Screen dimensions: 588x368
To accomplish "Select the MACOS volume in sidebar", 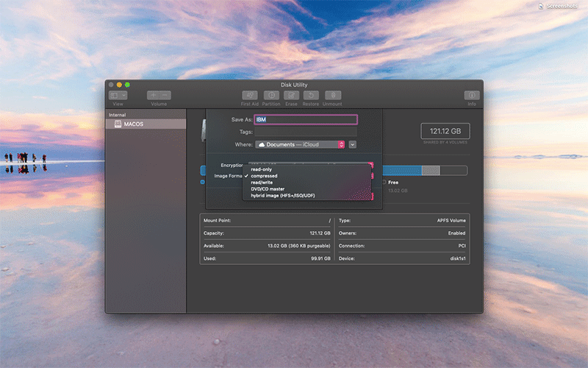I will tap(133, 124).
